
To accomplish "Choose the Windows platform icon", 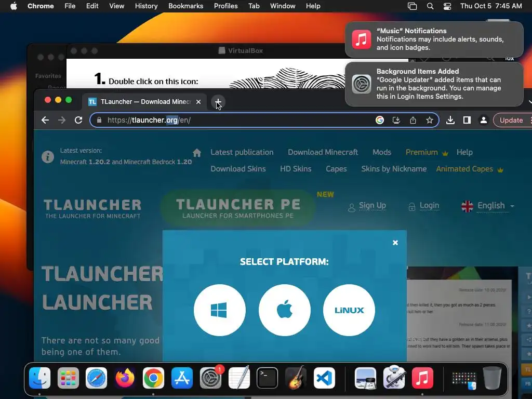I will coord(220,310).
